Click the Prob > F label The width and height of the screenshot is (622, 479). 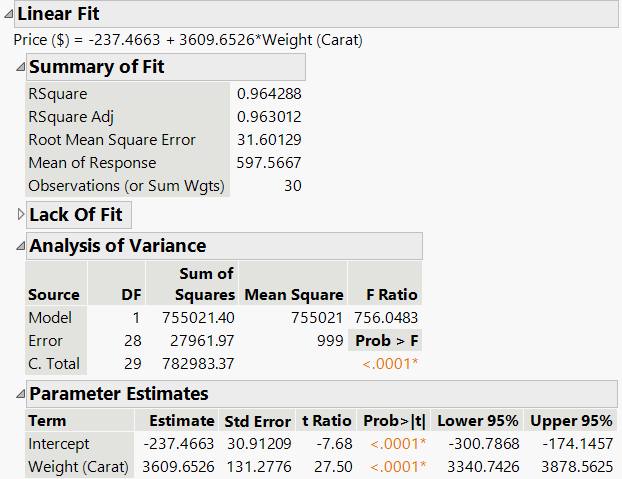coord(386,341)
